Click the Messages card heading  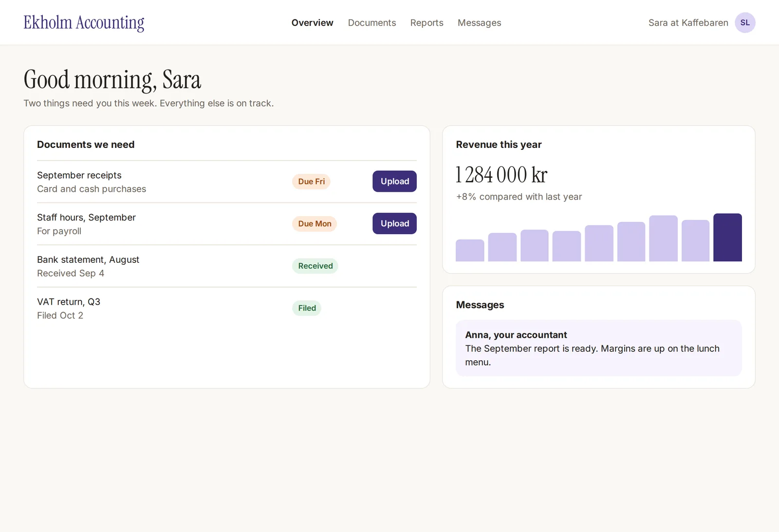pyautogui.click(x=480, y=305)
